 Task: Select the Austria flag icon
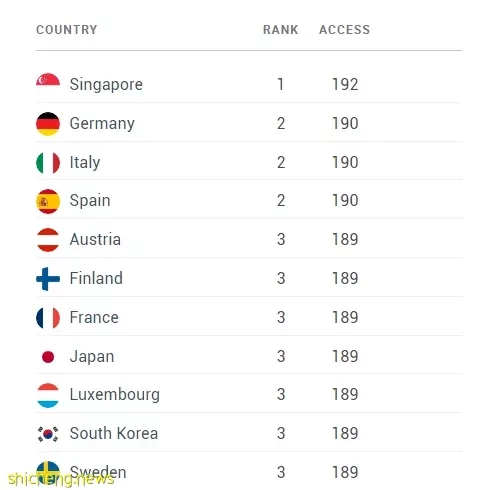[48, 240]
